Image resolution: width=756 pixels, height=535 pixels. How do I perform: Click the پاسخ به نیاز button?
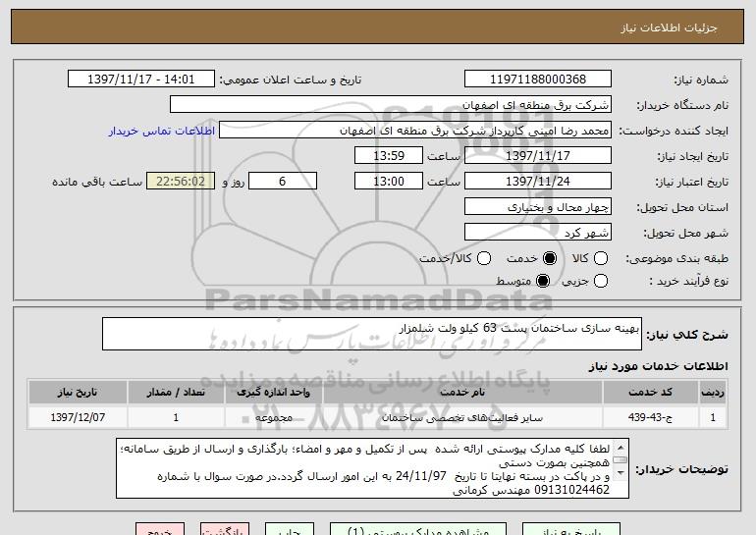(x=571, y=529)
